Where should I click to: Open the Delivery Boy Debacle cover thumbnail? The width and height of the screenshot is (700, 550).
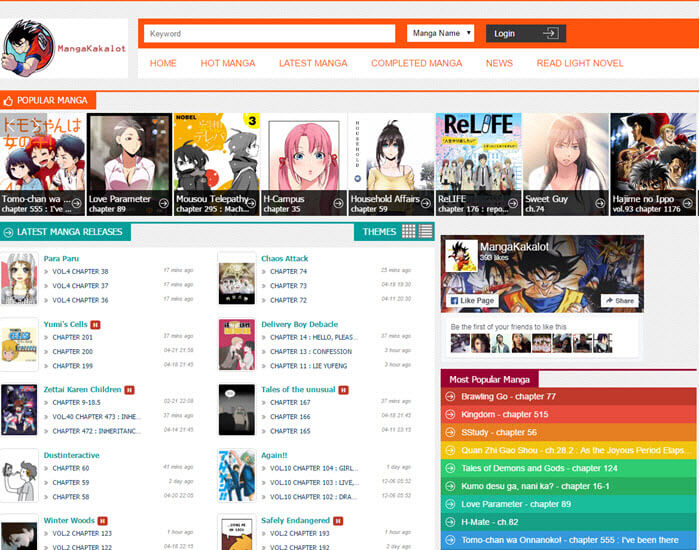[236, 345]
